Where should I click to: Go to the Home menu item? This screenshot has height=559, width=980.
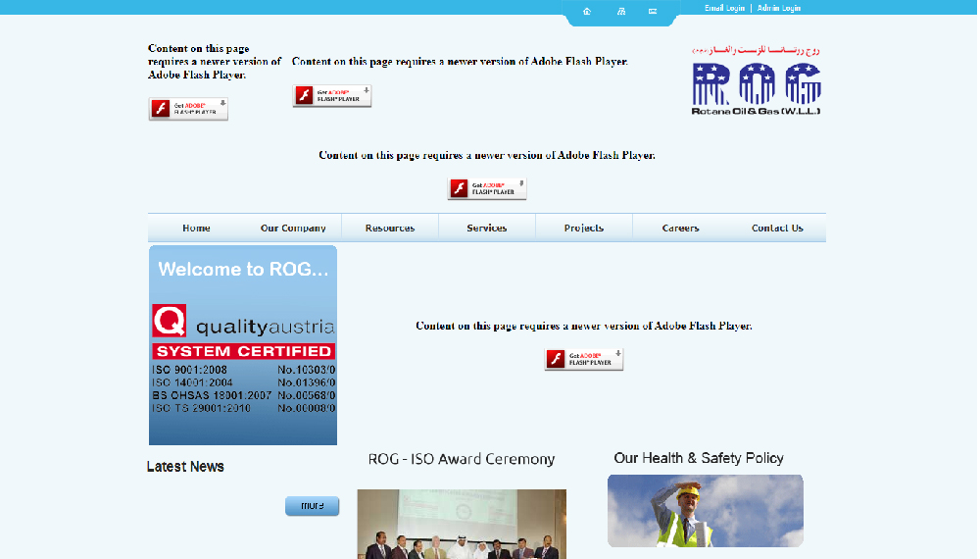(196, 229)
